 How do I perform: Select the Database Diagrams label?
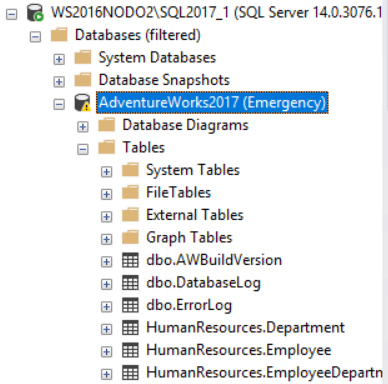(185, 125)
